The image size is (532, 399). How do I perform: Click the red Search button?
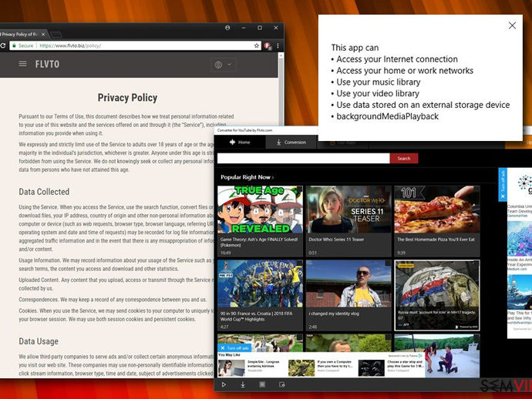coord(404,159)
